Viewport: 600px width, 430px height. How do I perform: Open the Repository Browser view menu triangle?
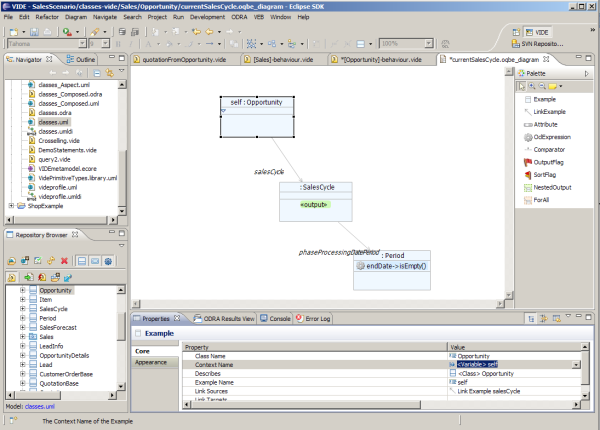122,245
